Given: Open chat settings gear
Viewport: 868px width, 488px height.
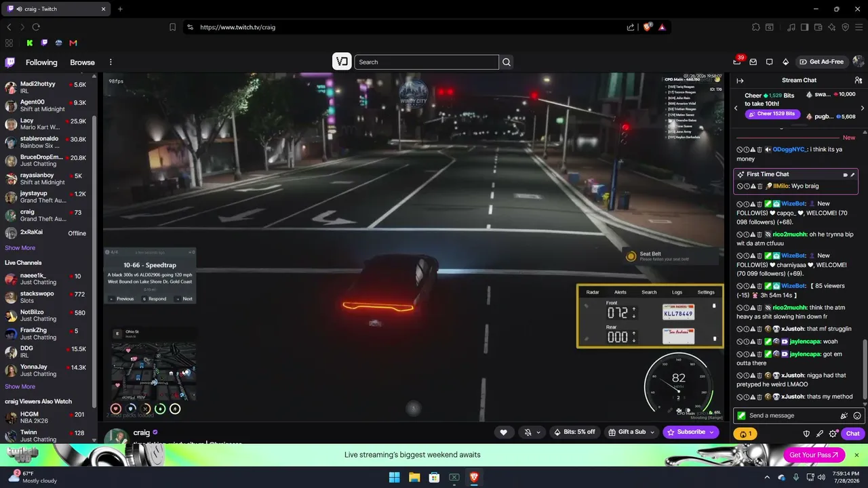Looking at the screenshot, I should coord(833,434).
